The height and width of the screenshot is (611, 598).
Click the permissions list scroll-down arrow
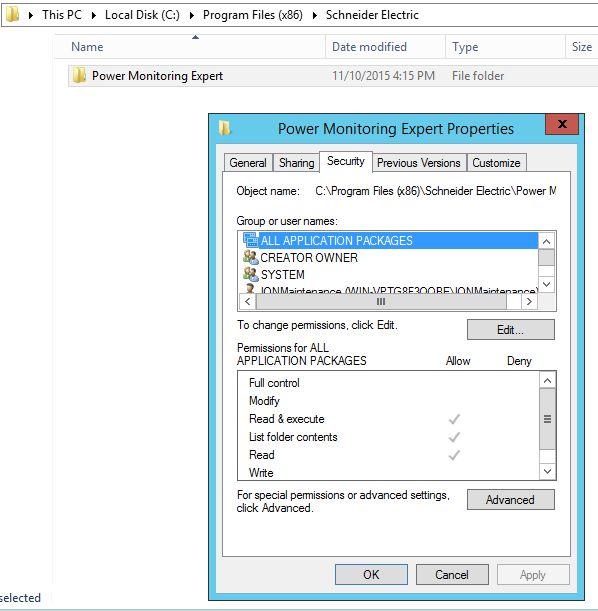(x=547, y=471)
